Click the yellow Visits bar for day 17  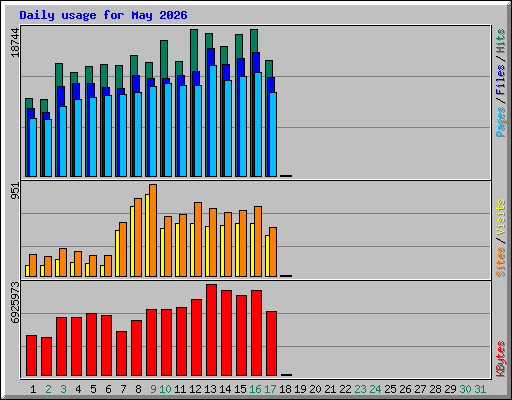[267, 256]
